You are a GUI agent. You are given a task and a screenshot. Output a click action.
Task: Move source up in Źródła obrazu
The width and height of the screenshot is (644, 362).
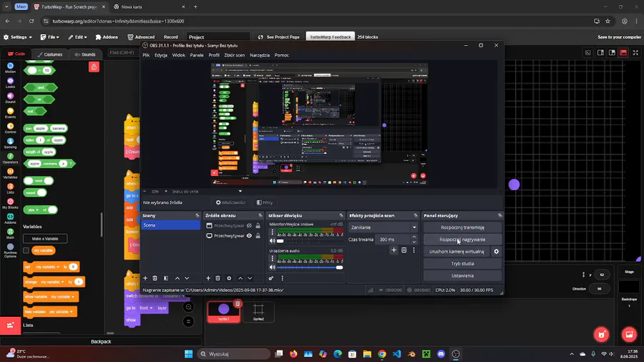tap(240, 278)
